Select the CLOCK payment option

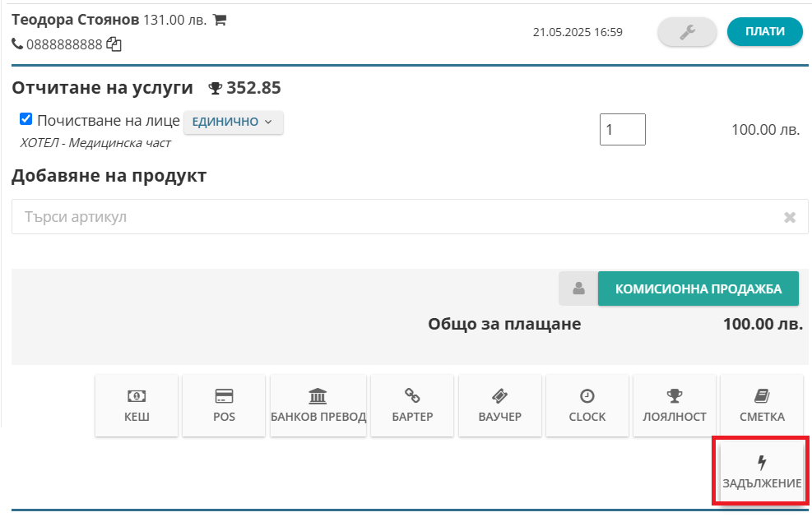587,406
